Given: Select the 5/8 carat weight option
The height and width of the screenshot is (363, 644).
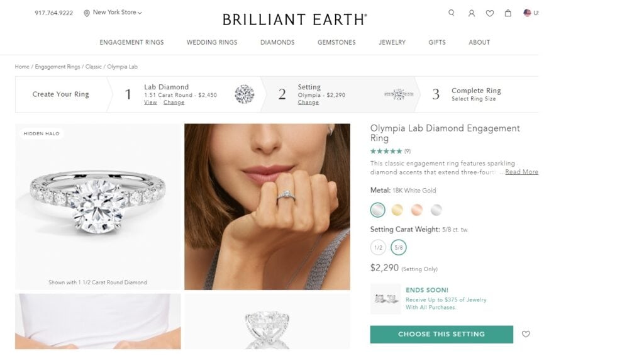Looking at the screenshot, I should pyautogui.click(x=398, y=247).
